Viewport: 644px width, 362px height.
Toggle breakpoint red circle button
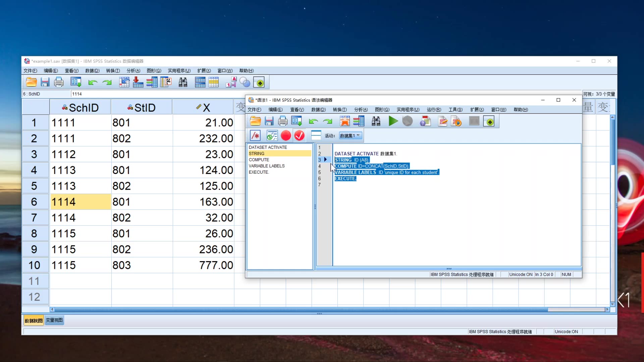[x=286, y=135]
